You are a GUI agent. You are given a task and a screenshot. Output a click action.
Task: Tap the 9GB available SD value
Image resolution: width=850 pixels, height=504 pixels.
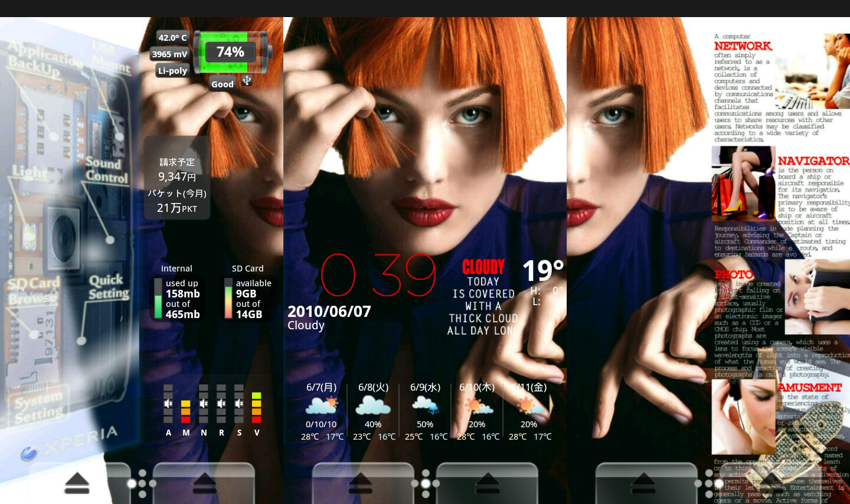click(x=246, y=293)
